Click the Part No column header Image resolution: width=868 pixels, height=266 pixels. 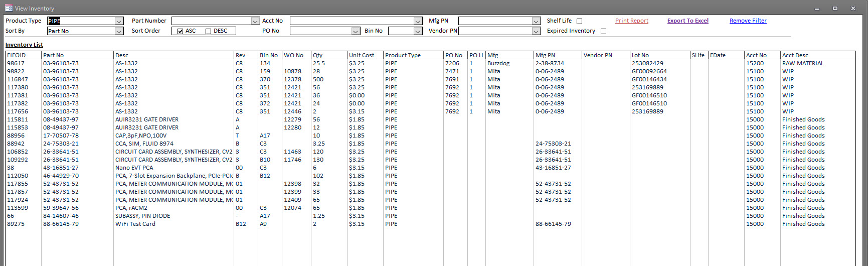pyautogui.click(x=53, y=55)
